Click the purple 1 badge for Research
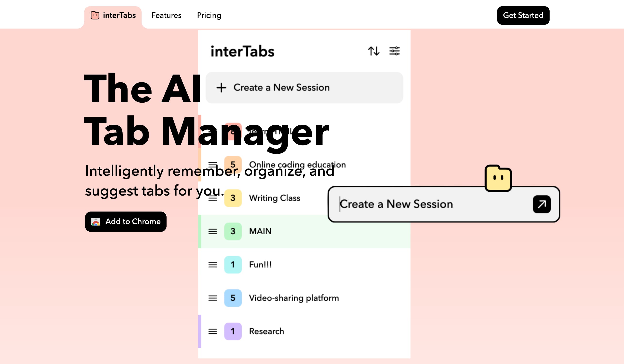 (233, 331)
